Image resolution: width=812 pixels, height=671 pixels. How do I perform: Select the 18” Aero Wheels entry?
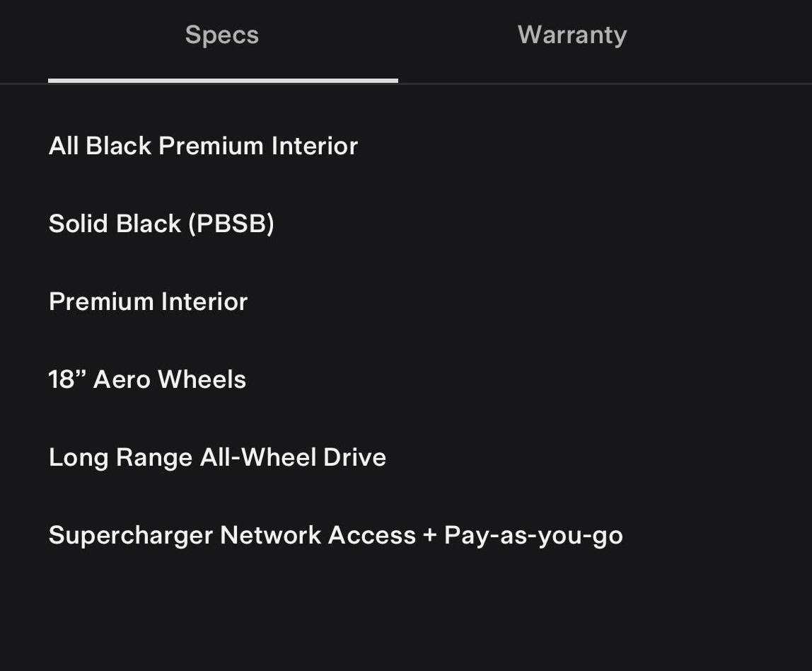point(147,379)
